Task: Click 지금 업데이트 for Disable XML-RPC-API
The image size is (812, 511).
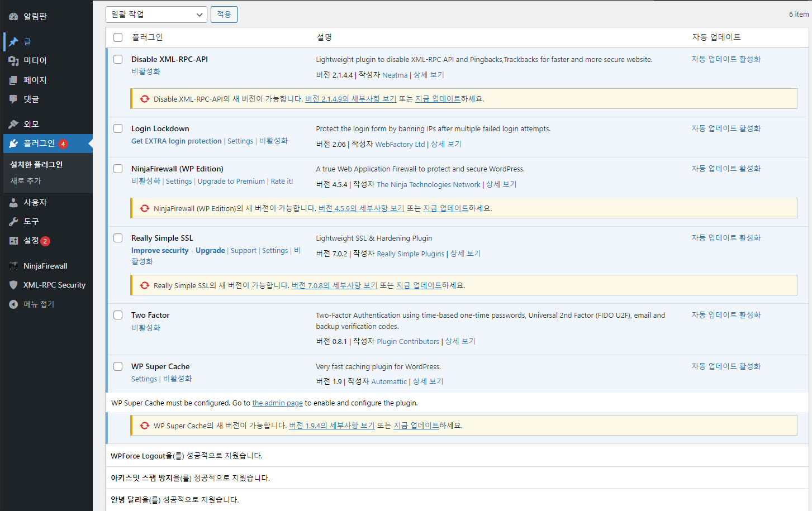Action: pos(438,99)
